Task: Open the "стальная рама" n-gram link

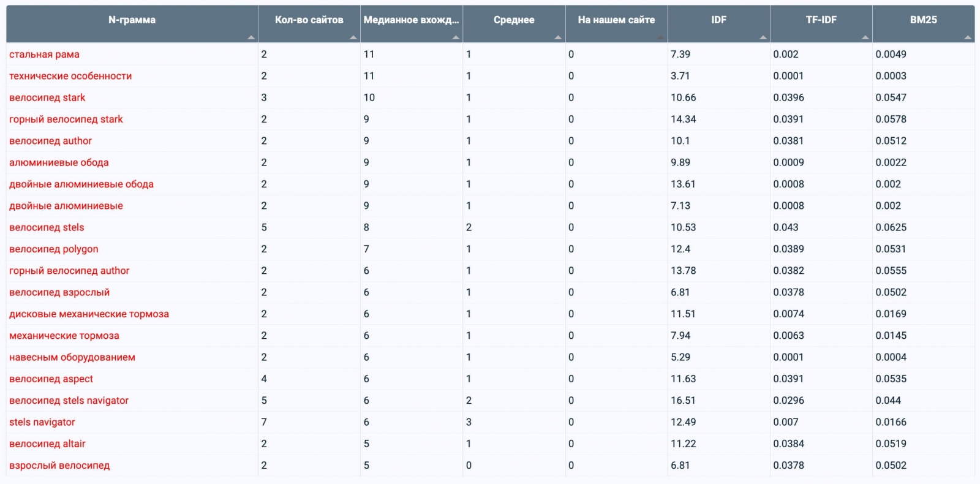Action: pyautogui.click(x=44, y=55)
